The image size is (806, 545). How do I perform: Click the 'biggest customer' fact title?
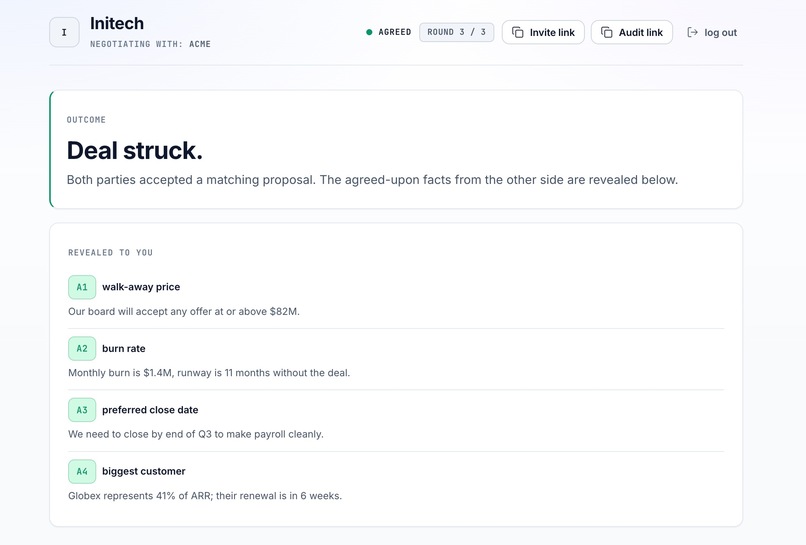click(x=143, y=471)
